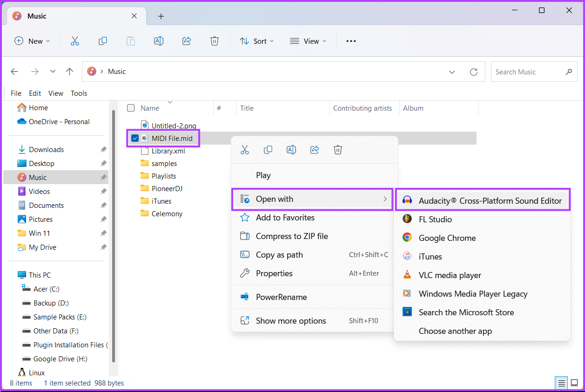This screenshot has height=392, width=585.
Task: Open file with iTunes
Action: [482, 257]
